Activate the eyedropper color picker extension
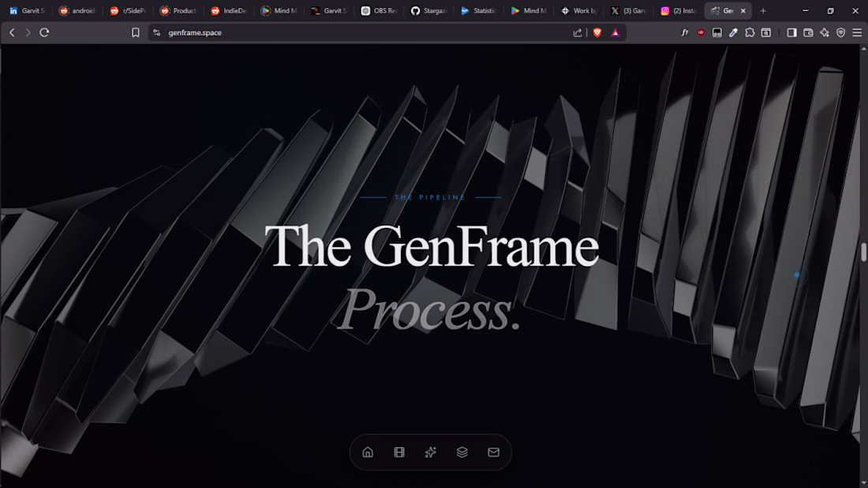 point(734,32)
